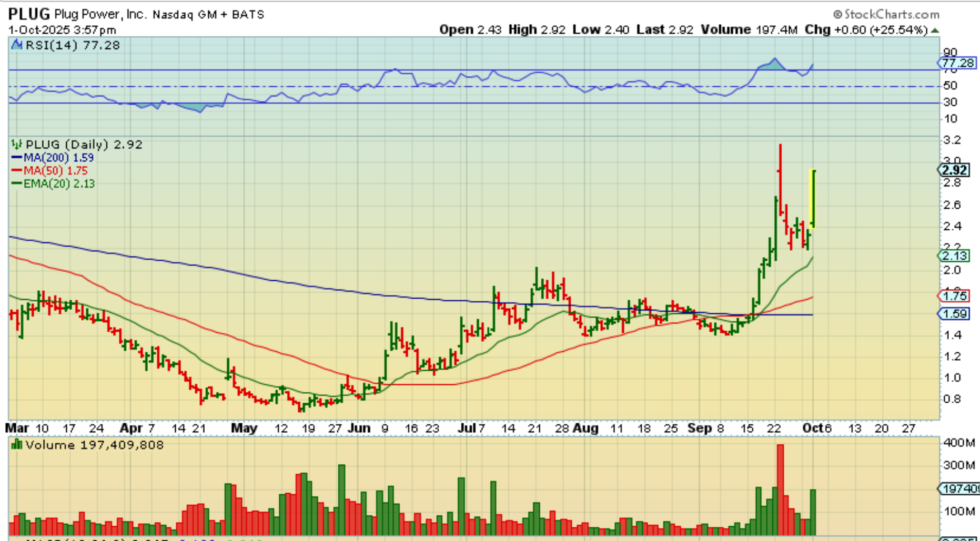Click the 1.59 MA(200) price tag

click(x=953, y=314)
